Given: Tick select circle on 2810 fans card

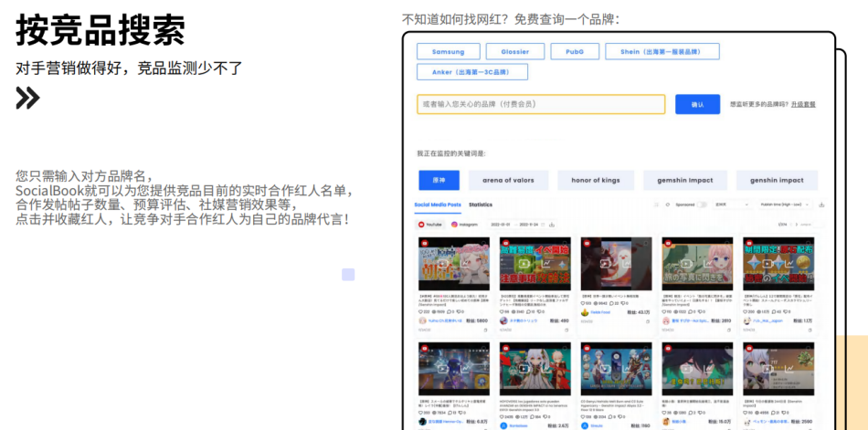Looking at the screenshot, I should 727,243.
